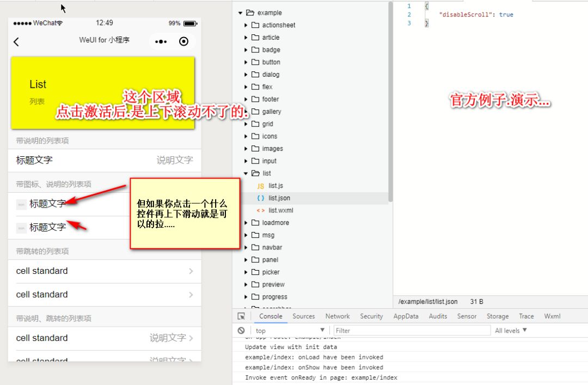Click the badge folder icon
This screenshot has height=385, width=588.
[x=255, y=50]
